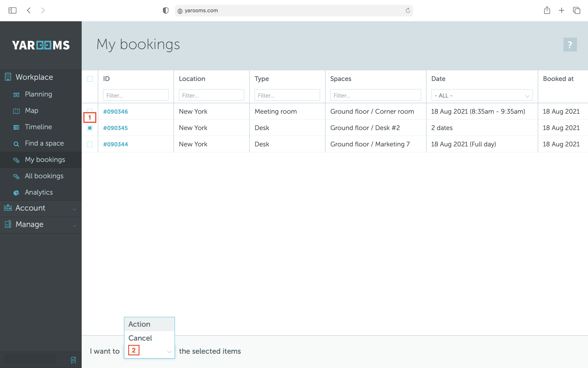Select the Analytics pie chart icon

[x=16, y=193]
